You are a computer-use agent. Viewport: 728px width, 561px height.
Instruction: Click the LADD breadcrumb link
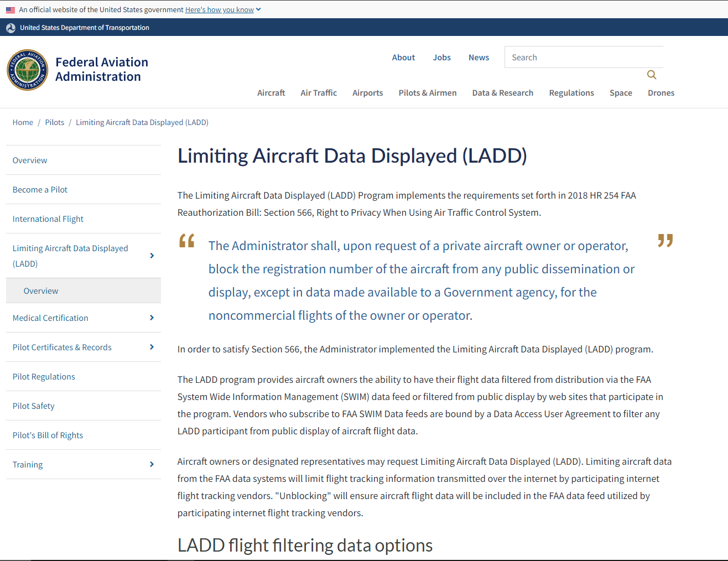pyautogui.click(x=142, y=122)
